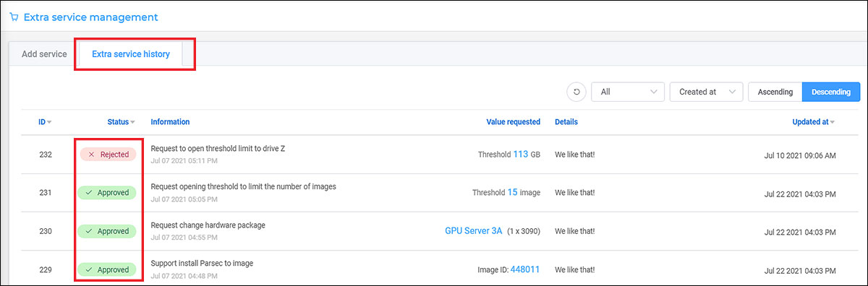The image size is (868, 286).
Task: Switch to the Add service tab
Action: click(x=44, y=54)
